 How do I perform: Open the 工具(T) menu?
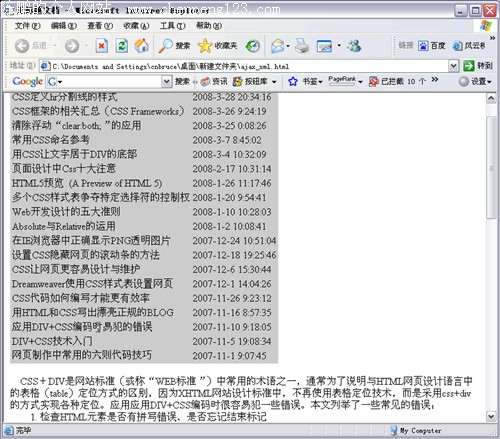pyautogui.click(x=172, y=26)
